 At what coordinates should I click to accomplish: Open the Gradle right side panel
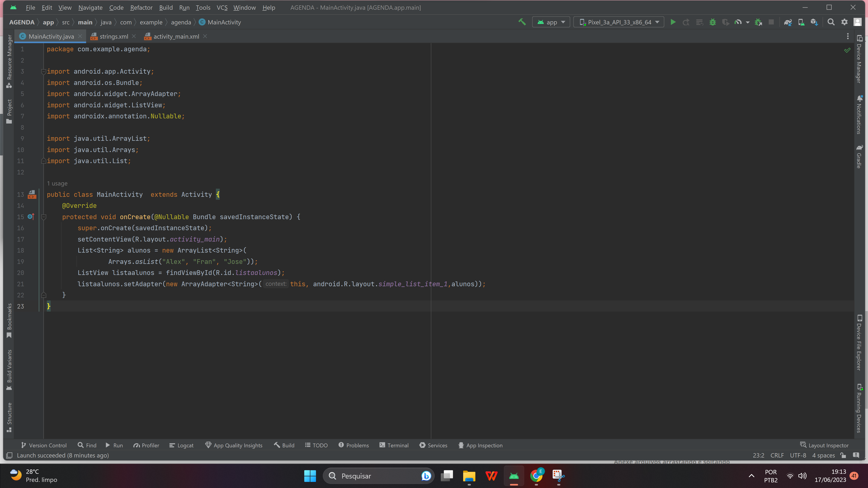pyautogui.click(x=859, y=157)
